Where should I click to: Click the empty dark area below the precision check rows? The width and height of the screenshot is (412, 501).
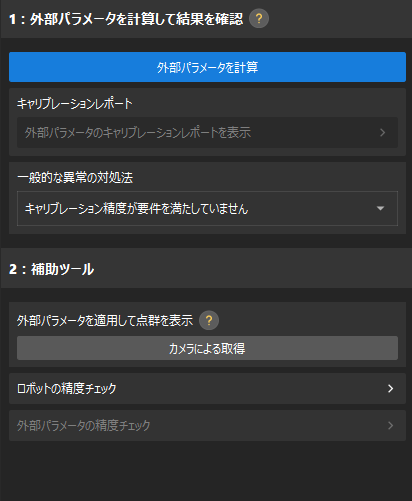(x=206, y=471)
